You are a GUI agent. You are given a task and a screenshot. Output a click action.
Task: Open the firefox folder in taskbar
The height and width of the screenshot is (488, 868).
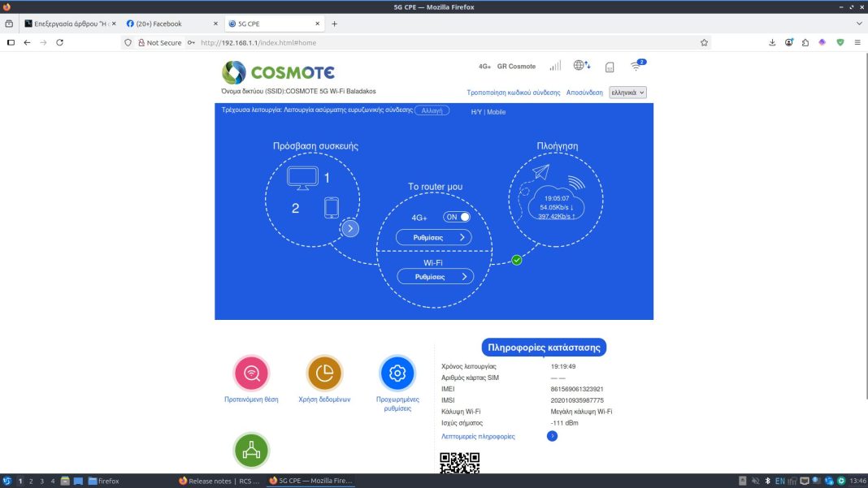pyautogui.click(x=104, y=481)
